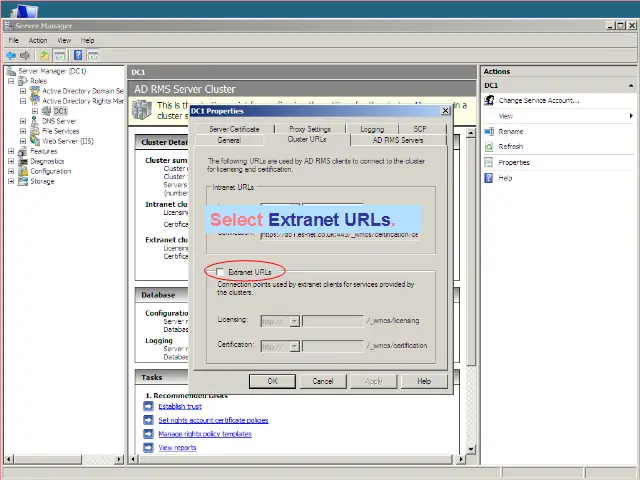Switch to the Proxy Settings tab
Screen dimensions: 640x480
pos(310,129)
